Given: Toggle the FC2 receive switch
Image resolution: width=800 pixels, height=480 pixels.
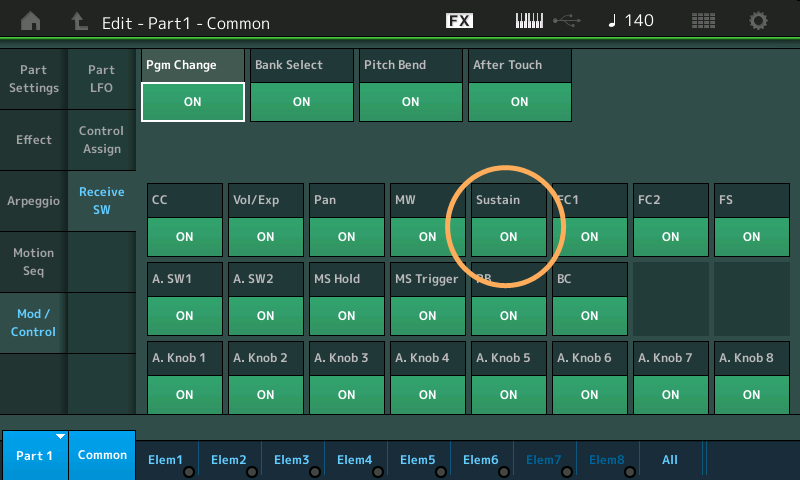Looking at the screenshot, I should [670, 237].
